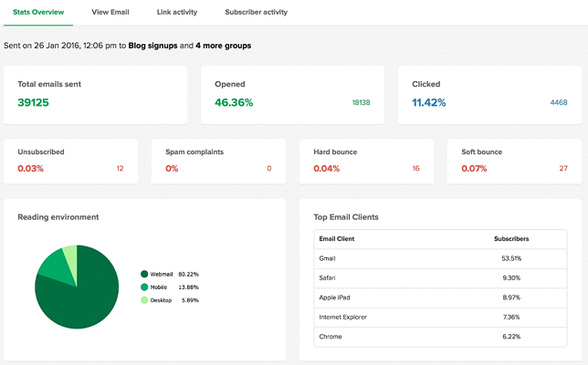588x365 pixels.
Task: Click the 12 unsubscribed count
Action: click(x=120, y=169)
